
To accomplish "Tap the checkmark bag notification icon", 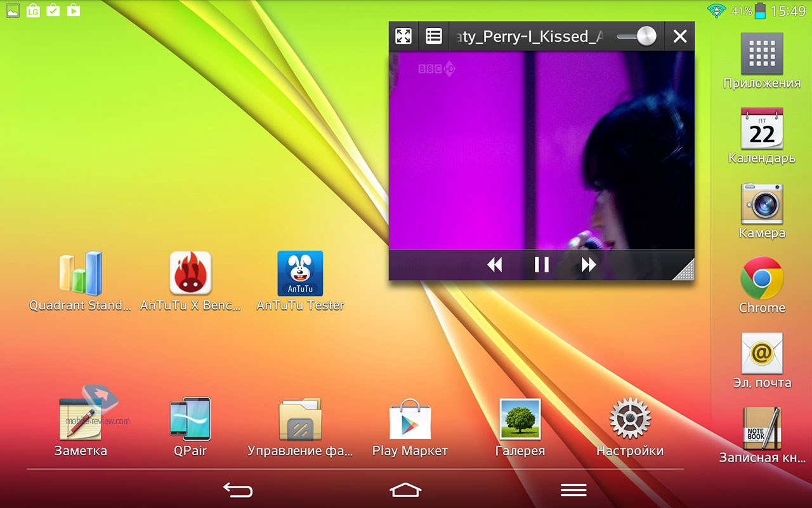I will coord(53,10).
